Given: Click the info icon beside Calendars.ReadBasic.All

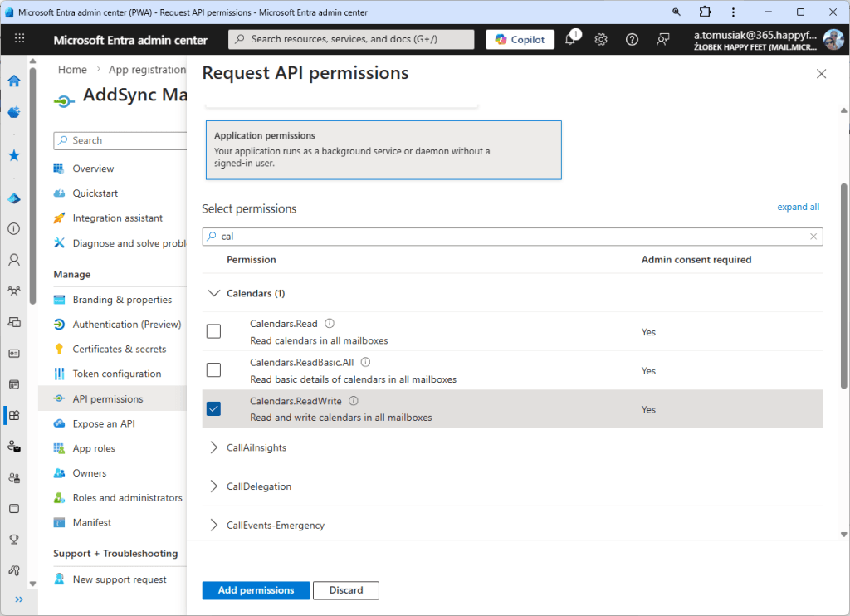Looking at the screenshot, I should tap(365, 362).
